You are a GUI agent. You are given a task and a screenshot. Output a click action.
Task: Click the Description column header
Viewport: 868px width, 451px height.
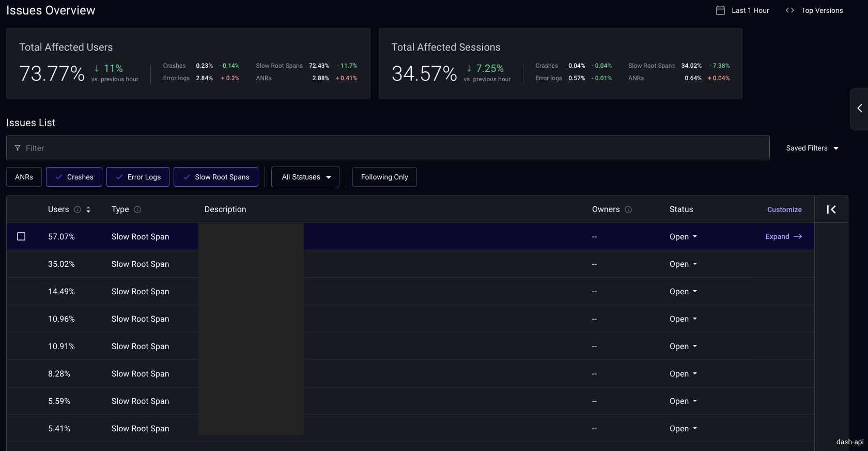pos(225,209)
